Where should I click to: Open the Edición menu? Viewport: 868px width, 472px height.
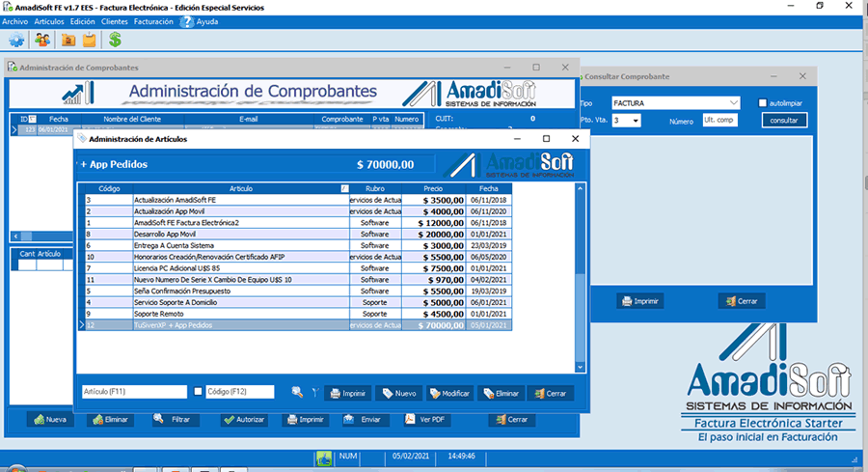click(83, 21)
